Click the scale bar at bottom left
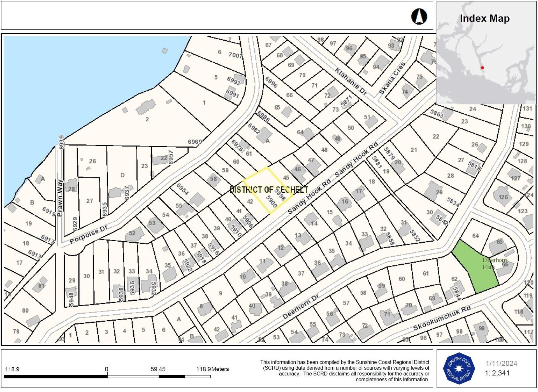The width and height of the screenshot is (538, 392). [x=107, y=377]
